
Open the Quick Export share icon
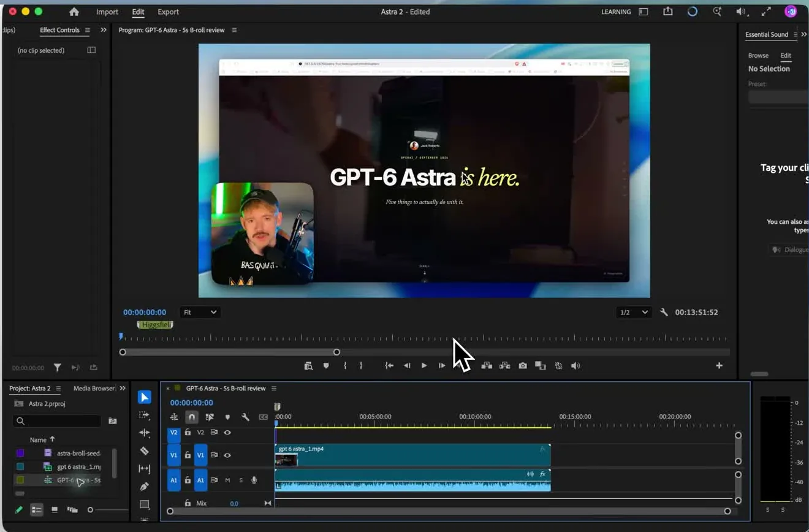coord(668,12)
